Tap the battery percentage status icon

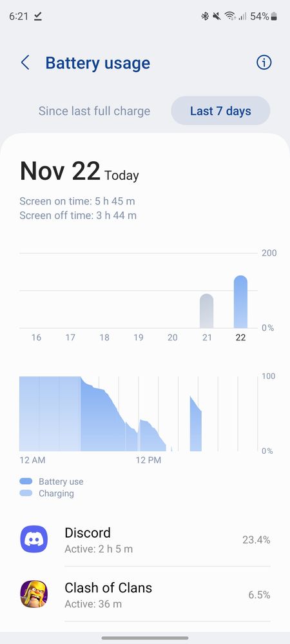coord(264,16)
